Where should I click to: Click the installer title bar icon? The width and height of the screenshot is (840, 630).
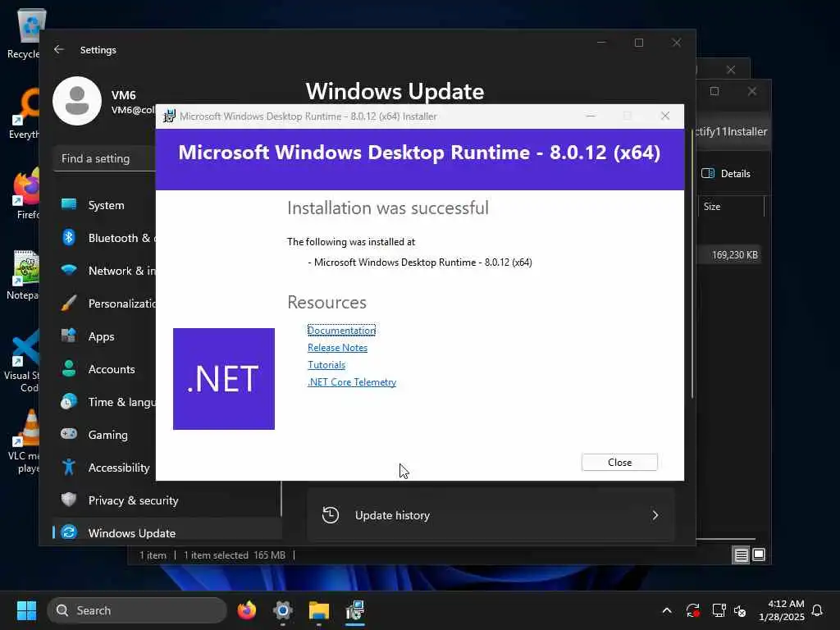(169, 116)
